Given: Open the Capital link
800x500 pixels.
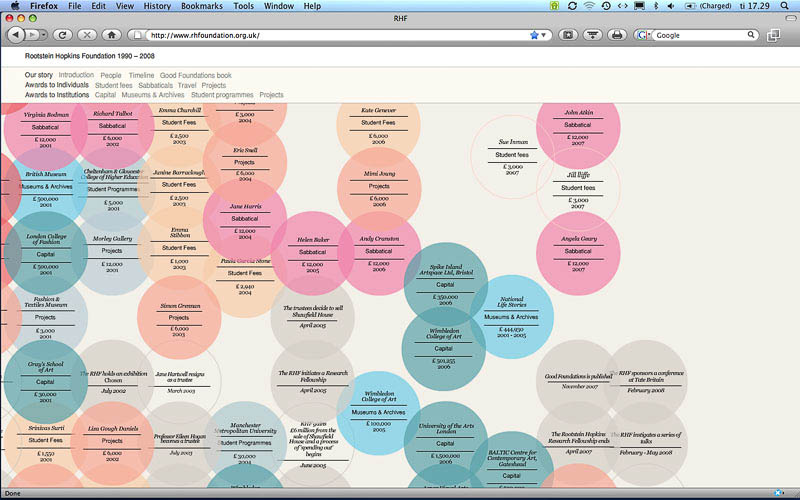Looking at the screenshot, I should pos(105,95).
